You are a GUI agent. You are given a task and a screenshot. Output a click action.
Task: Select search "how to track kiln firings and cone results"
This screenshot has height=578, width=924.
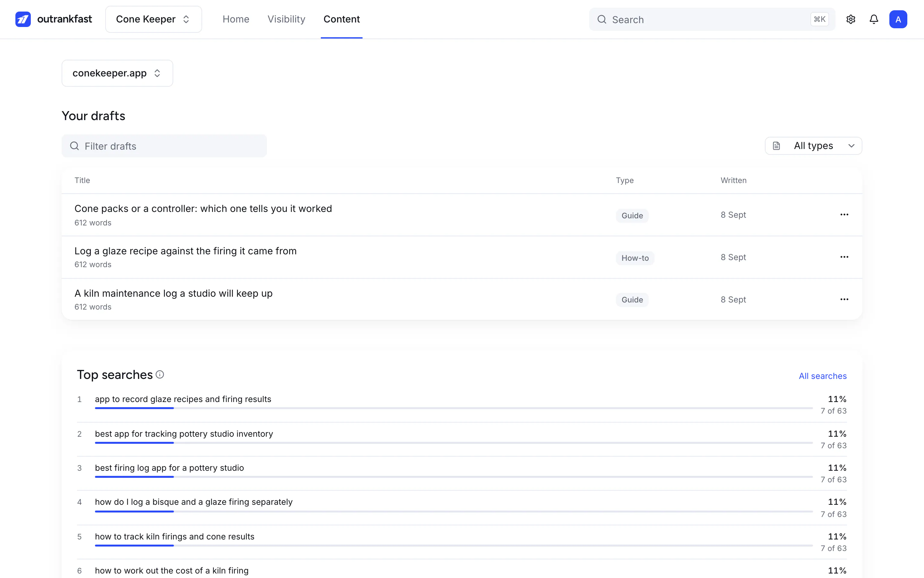(x=175, y=537)
